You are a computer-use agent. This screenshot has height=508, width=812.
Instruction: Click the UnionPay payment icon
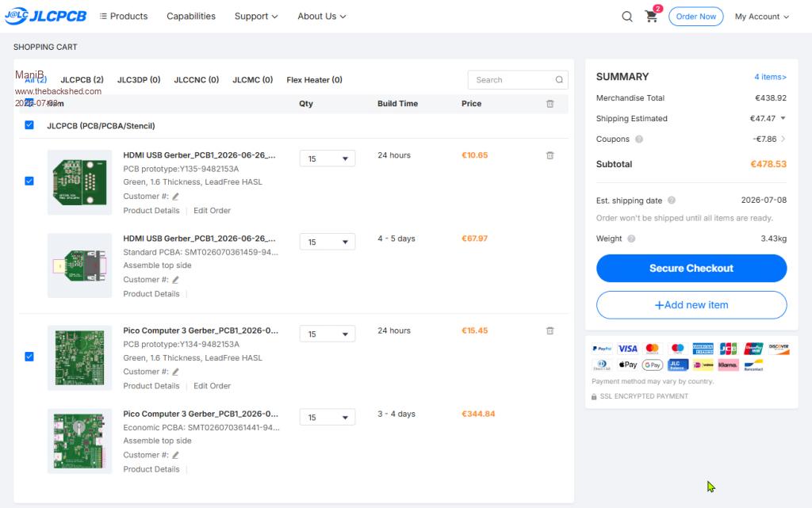[x=753, y=349]
